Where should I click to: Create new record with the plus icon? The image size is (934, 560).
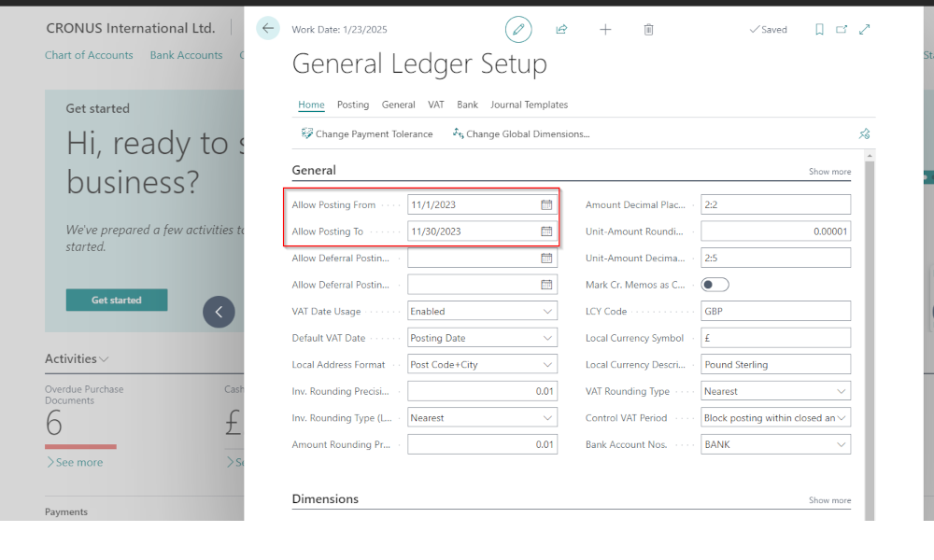605,29
